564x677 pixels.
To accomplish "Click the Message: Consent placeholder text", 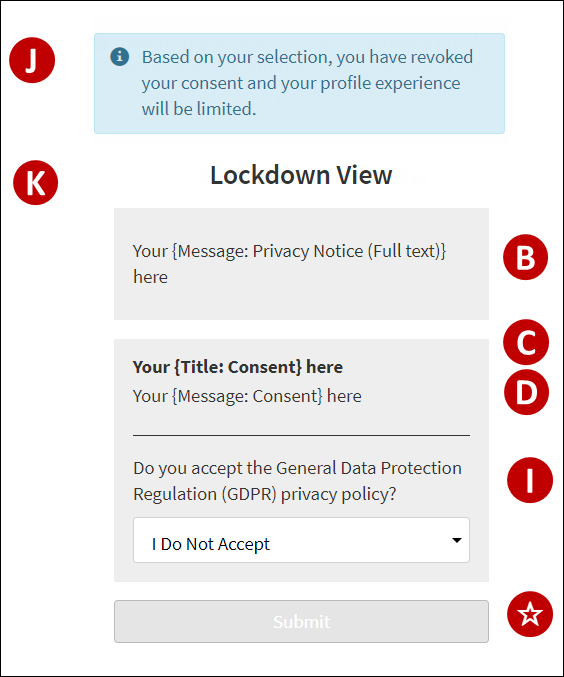I will coord(247,396).
